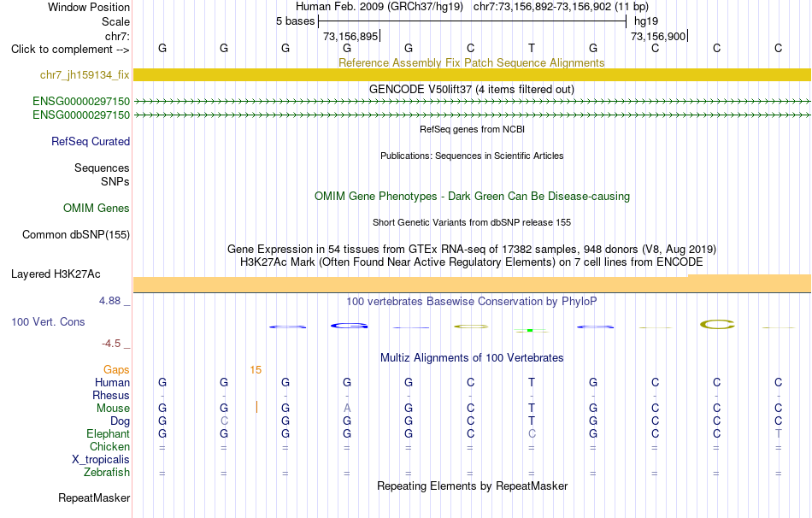Open 'RefSeq genes from NCBI' title
The height and width of the screenshot is (518, 812).
[x=472, y=129]
